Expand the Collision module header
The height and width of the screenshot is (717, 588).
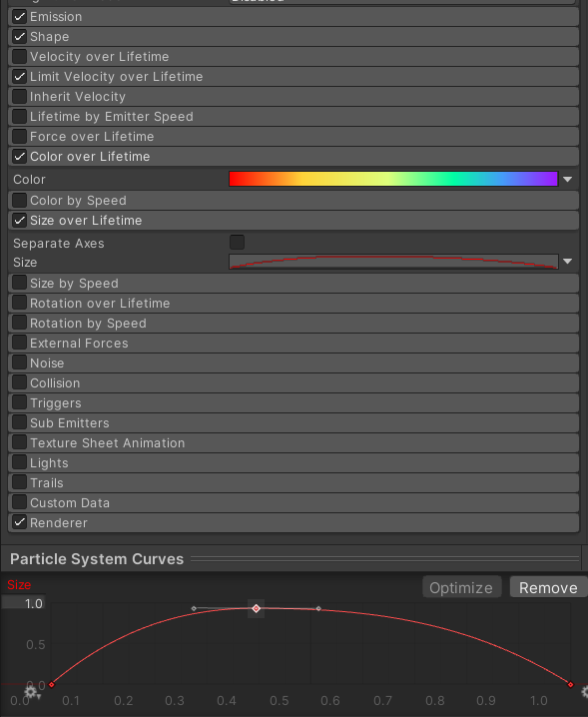[294, 382]
